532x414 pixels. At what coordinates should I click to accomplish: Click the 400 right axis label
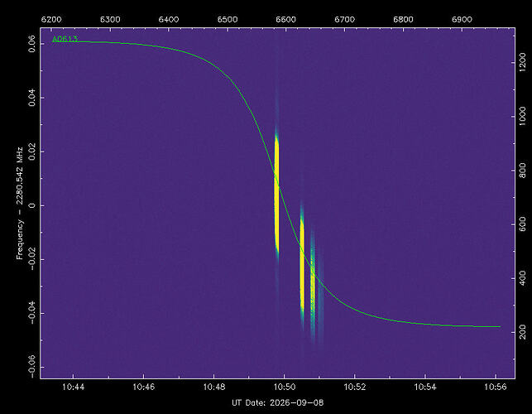(523, 278)
